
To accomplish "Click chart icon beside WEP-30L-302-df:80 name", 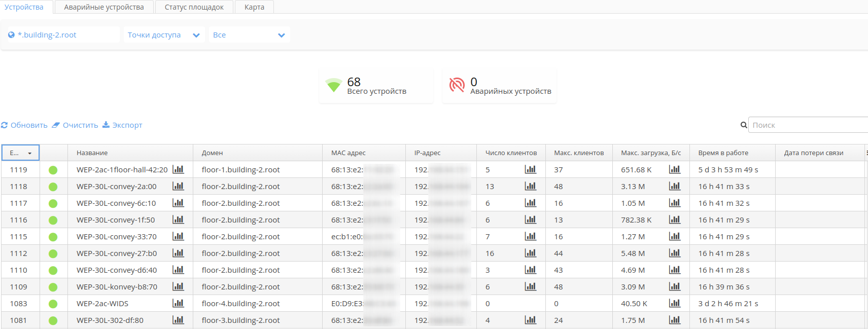I will (x=178, y=320).
